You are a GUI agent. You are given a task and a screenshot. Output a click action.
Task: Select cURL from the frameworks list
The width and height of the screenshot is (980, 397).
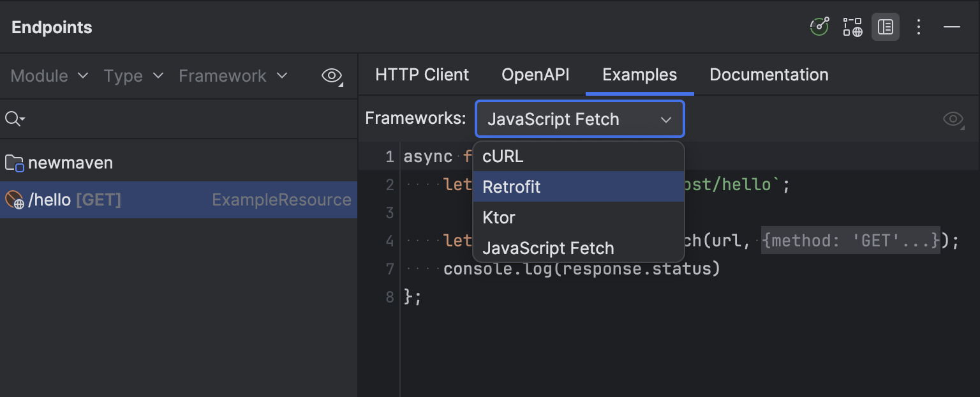tap(503, 156)
